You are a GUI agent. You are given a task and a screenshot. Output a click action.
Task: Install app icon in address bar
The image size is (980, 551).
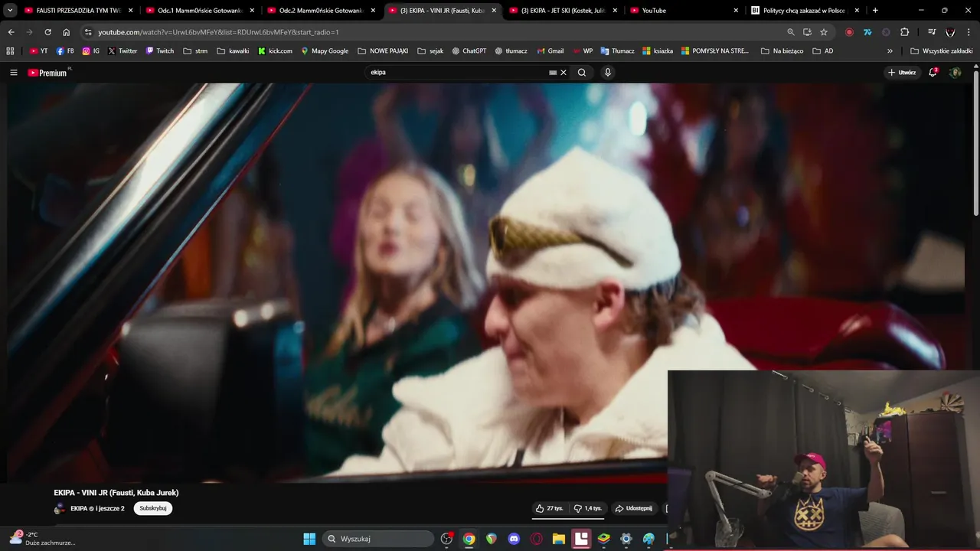coord(807,32)
